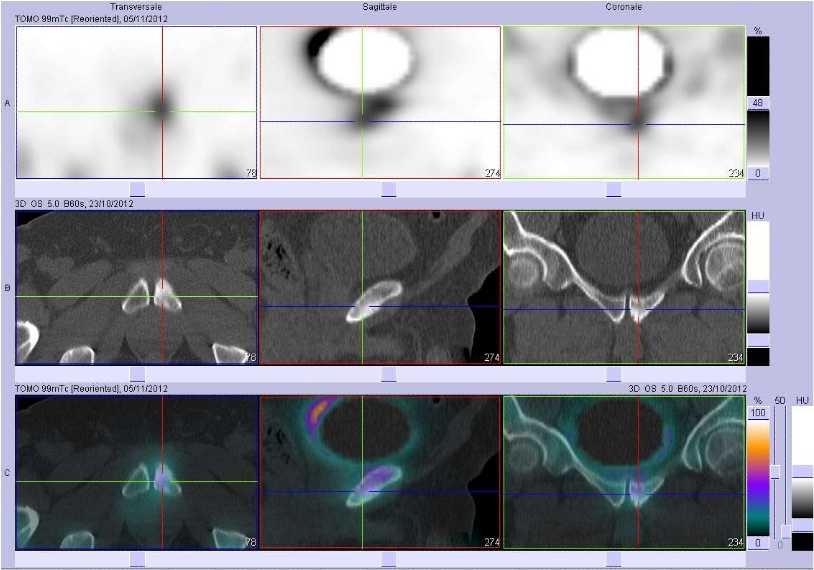Click the row B 3D OS 5.0 B60s label
The image size is (814, 570).
point(74,203)
